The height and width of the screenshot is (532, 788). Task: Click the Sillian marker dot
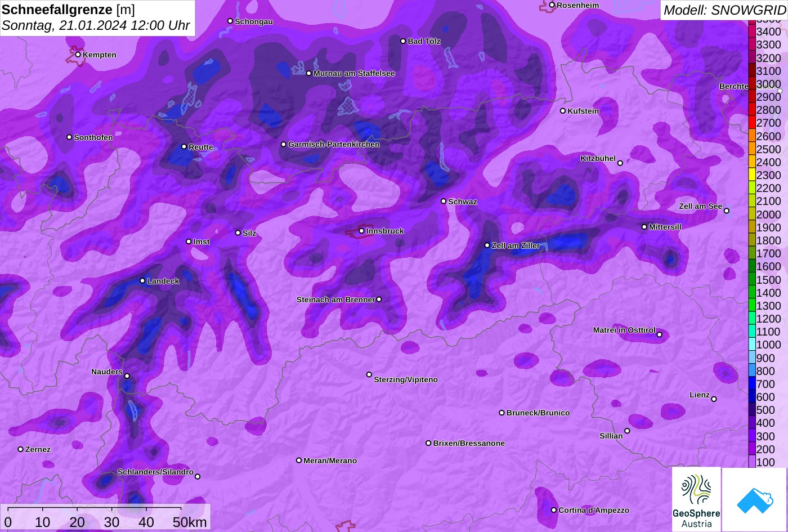point(627,431)
